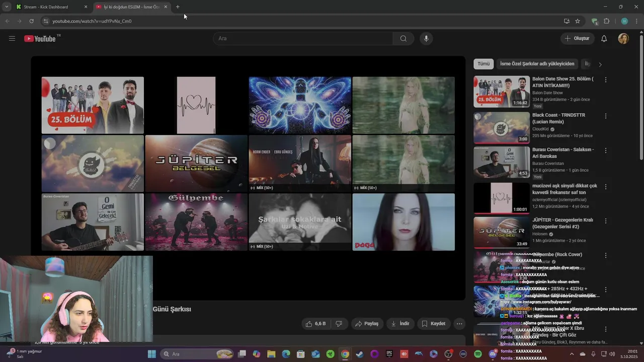Screen dimensions: 644x362
Task: Bookmark this page with the star
Action: (x=578, y=21)
